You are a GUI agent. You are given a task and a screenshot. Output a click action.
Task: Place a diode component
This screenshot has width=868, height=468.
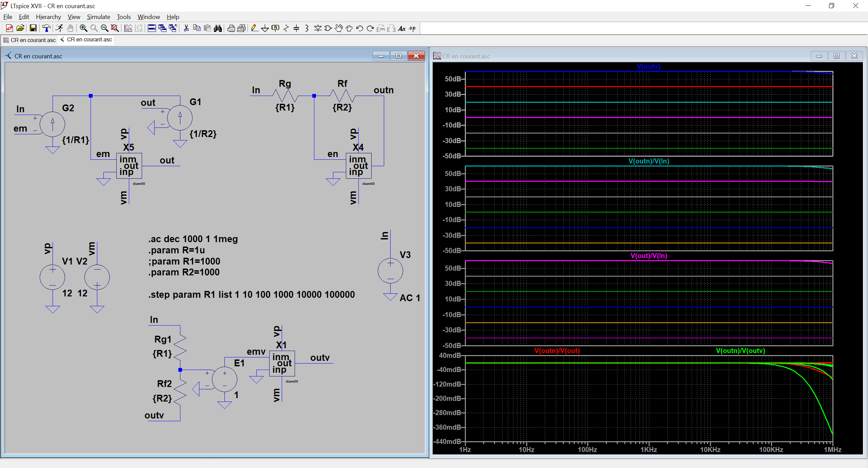point(318,28)
